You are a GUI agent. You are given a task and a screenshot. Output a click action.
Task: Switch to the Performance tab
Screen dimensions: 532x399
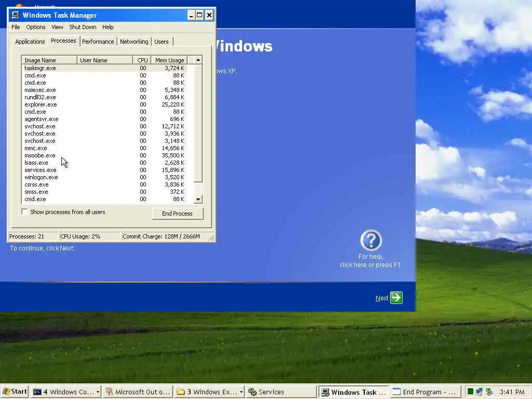tap(98, 42)
